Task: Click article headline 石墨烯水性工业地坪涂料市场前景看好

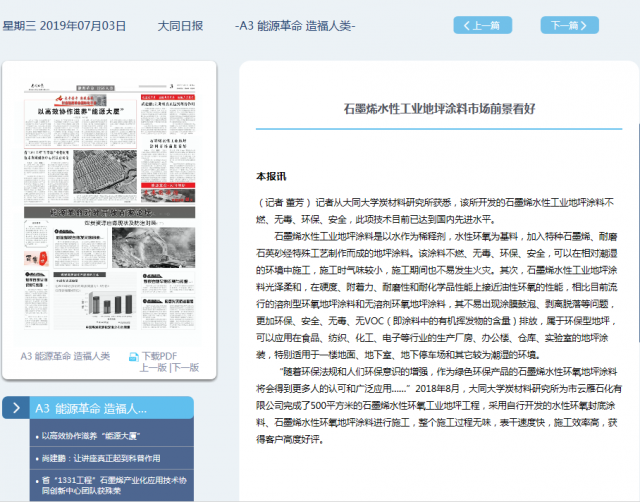Action: pos(439,109)
